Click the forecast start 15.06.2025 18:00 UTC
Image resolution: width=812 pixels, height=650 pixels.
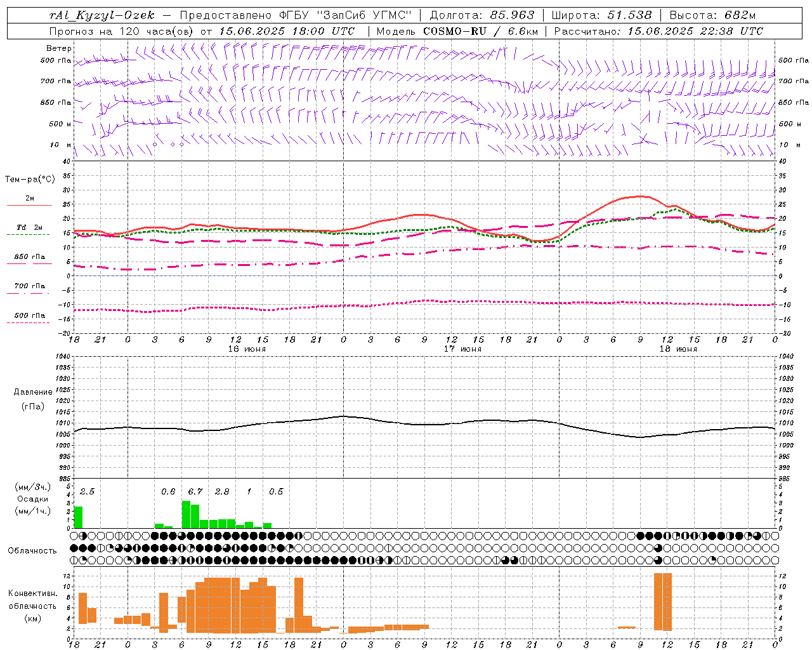pos(287,31)
